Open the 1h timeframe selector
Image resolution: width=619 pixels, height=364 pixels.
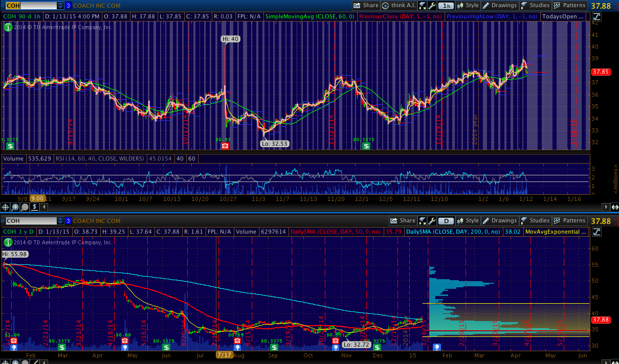447,6
